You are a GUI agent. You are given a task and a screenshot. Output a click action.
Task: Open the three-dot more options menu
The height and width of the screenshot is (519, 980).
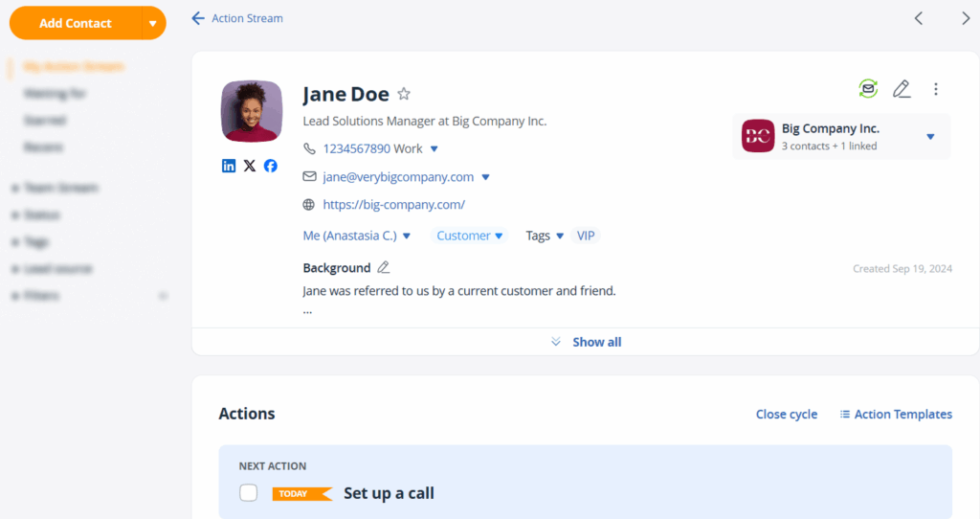pos(936,89)
